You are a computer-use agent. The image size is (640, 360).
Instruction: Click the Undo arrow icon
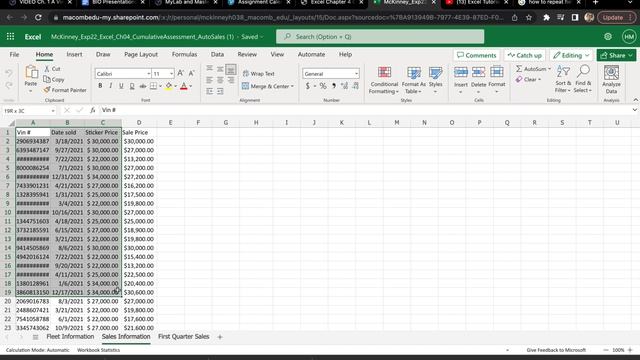click(x=9, y=73)
